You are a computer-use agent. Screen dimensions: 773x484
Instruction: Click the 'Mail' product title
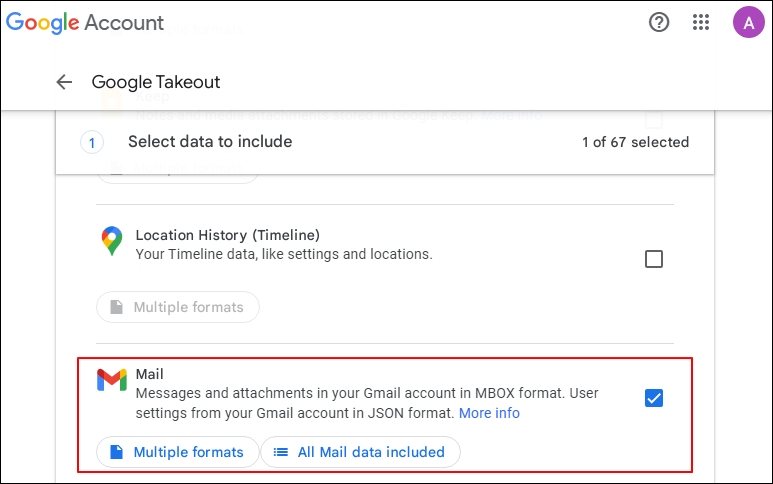click(149, 374)
